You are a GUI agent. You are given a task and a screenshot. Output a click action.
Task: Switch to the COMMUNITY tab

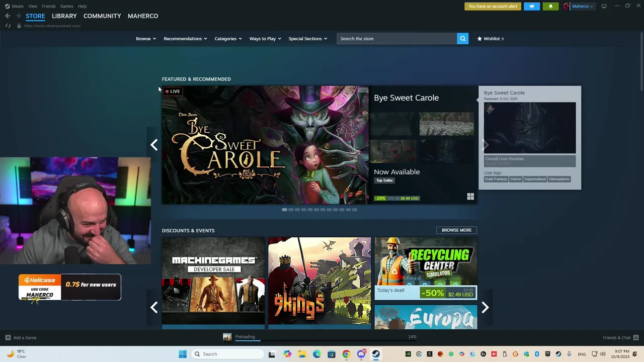(x=102, y=16)
